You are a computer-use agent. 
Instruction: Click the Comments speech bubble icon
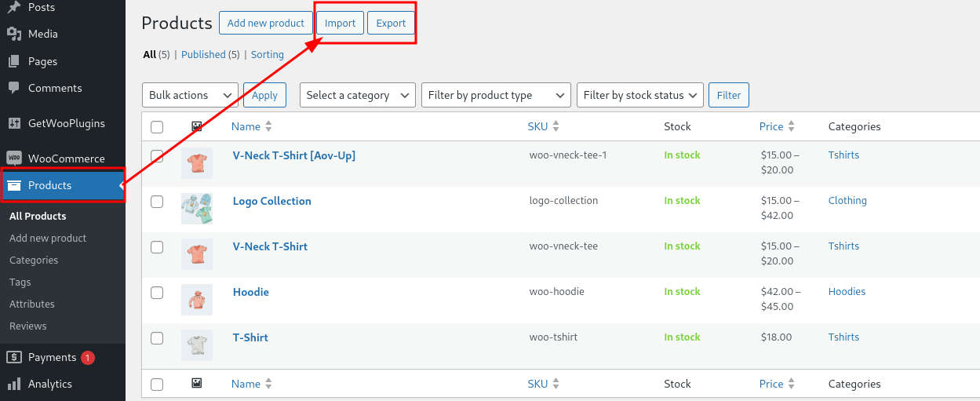click(x=13, y=88)
